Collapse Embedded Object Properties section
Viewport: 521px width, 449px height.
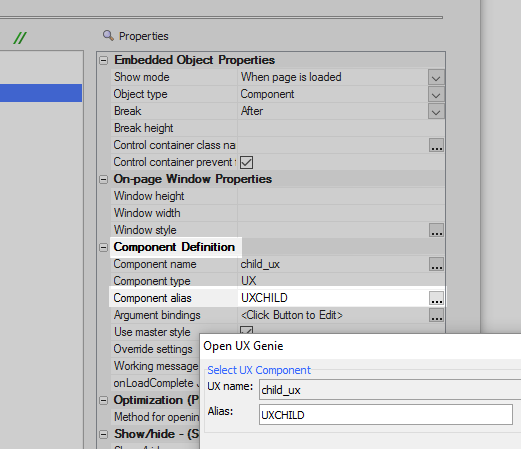pos(104,60)
